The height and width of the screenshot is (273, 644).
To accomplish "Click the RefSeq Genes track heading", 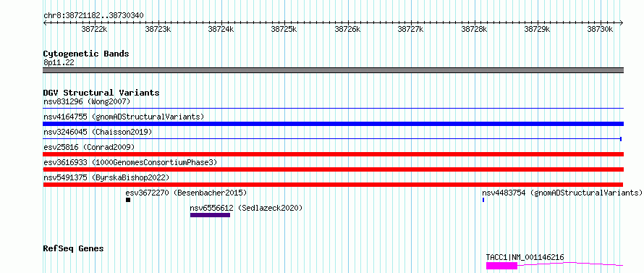I will [74, 249].
